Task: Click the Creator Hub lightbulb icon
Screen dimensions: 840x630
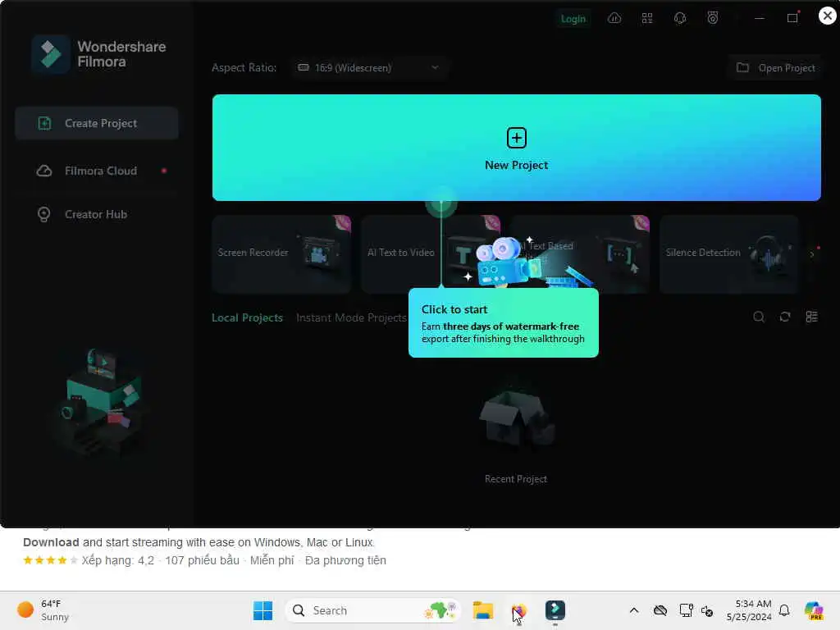Action: coord(44,214)
